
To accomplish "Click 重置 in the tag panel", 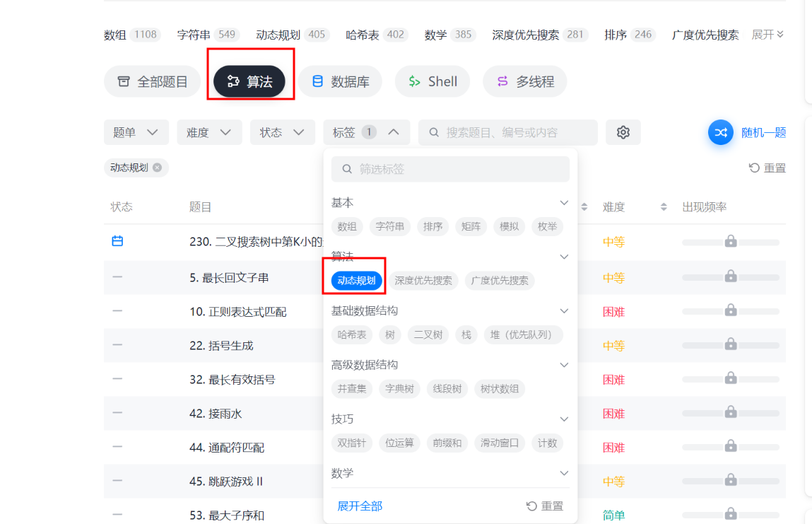I will tap(545, 506).
